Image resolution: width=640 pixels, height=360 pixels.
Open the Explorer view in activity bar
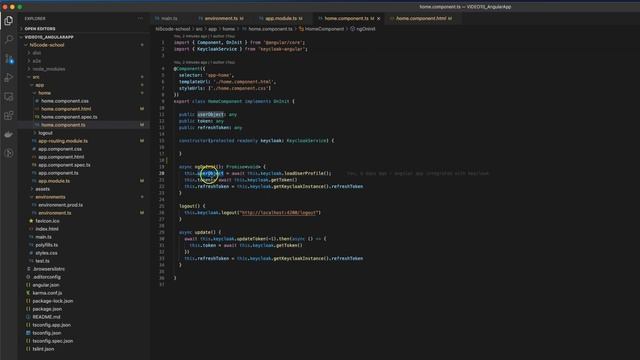pyautogui.click(x=9, y=20)
